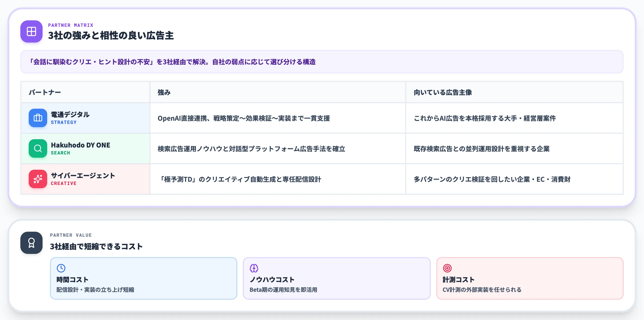
Task: Click the description CV計測の外部実装を任せられる
Action: click(482, 290)
